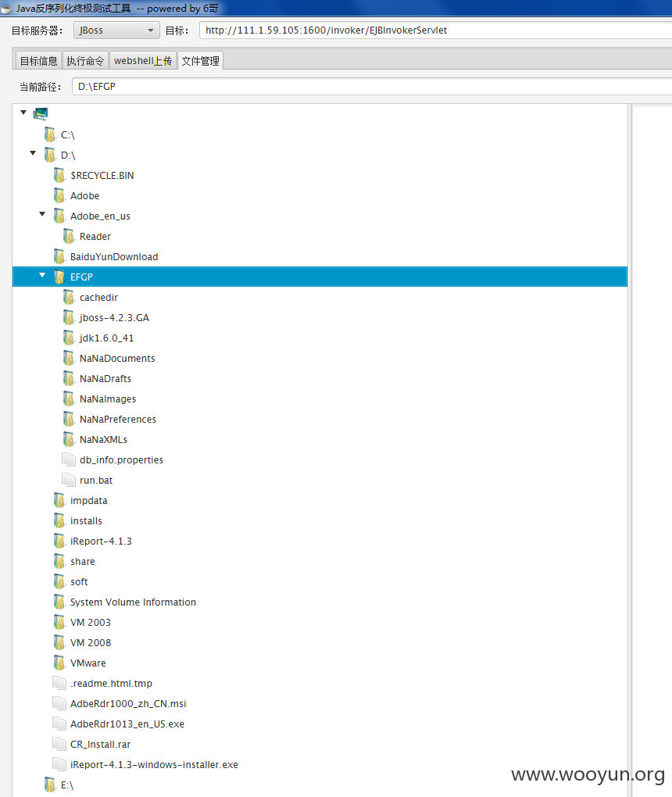Click the Reader folder icon
Screen dimensions: 672x797
point(69,236)
